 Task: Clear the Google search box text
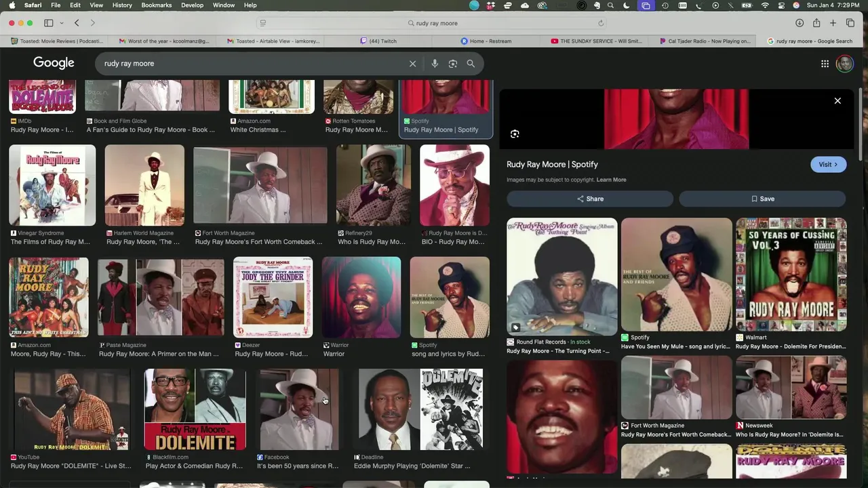pyautogui.click(x=412, y=64)
